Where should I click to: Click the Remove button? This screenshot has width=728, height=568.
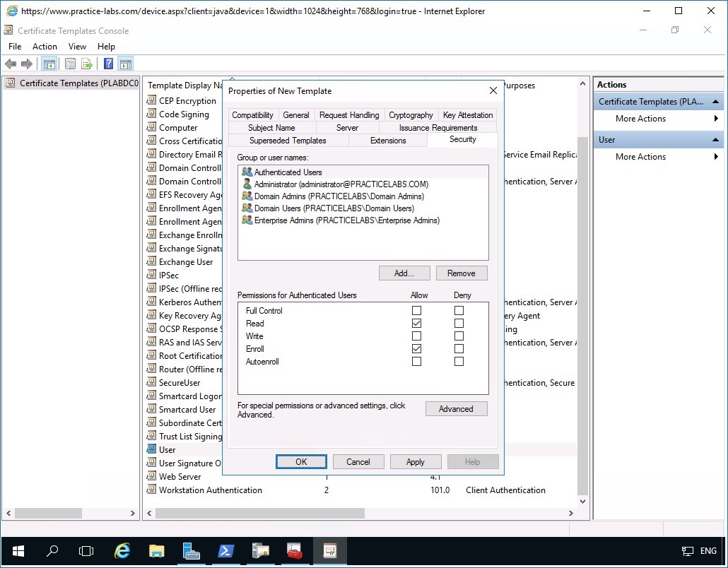462,273
